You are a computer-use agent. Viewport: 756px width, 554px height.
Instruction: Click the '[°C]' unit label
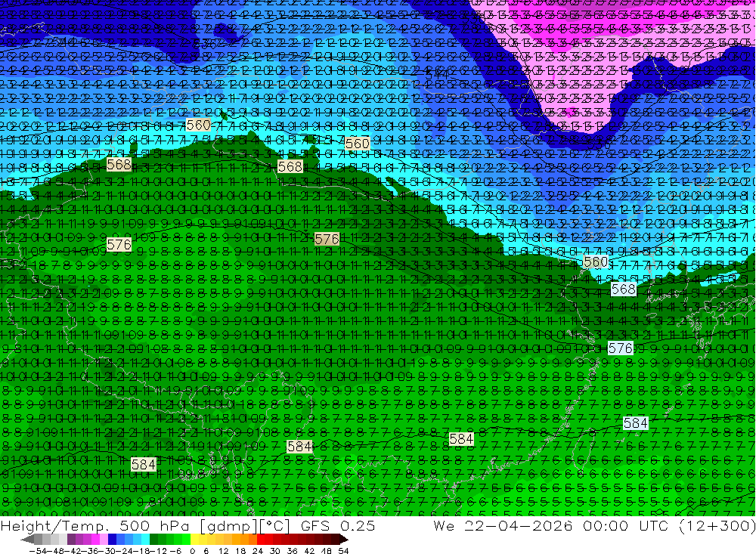(x=274, y=526)
